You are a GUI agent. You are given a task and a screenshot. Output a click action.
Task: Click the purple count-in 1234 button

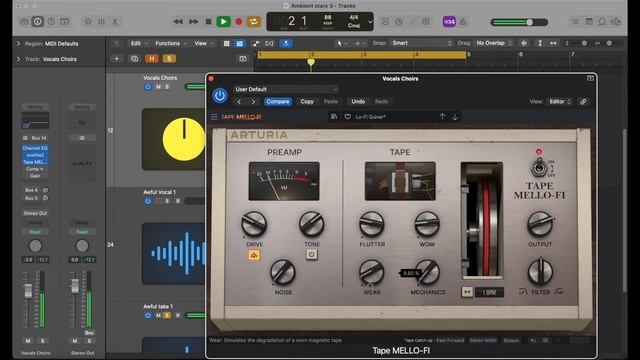point(449,22)
